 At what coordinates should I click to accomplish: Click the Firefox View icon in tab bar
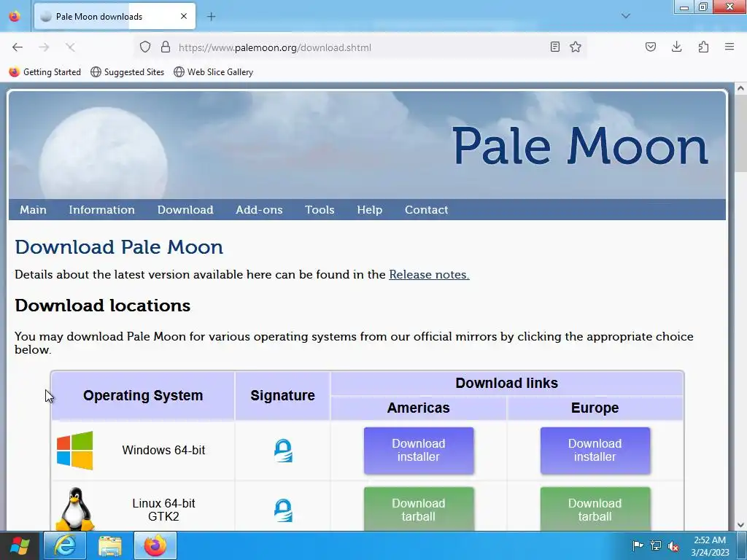click(15, 16)
